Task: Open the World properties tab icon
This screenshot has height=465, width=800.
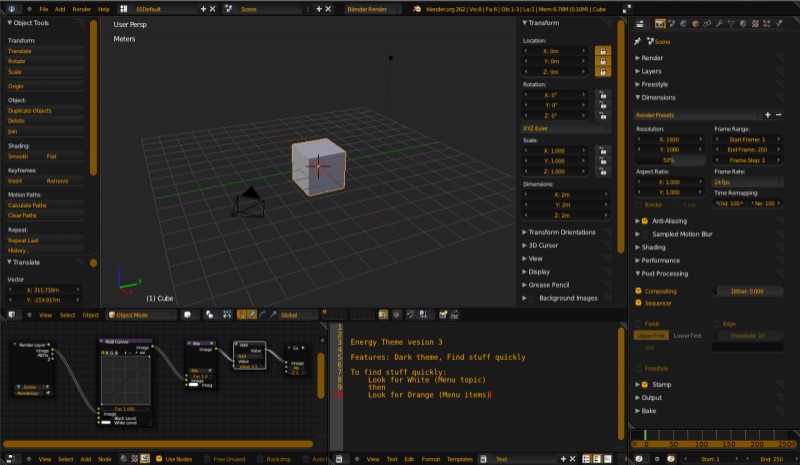Action: click(684, 23)
